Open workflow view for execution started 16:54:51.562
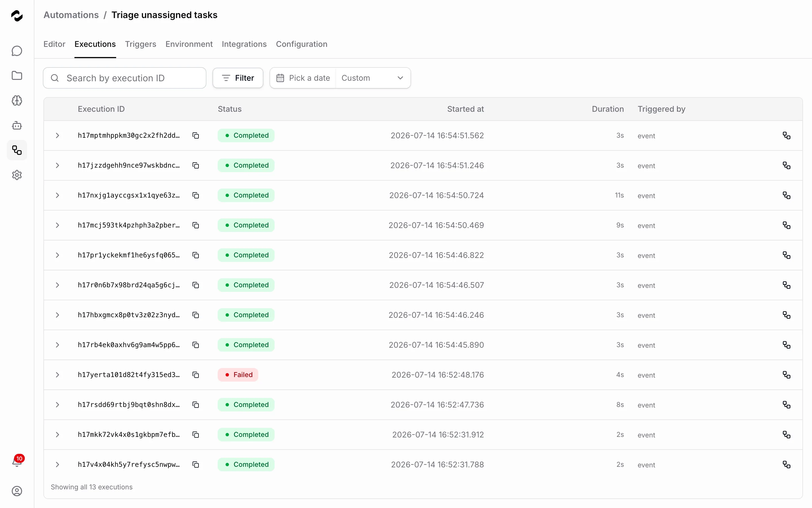This screenshot has width=812, height=508. tap(787, 135)
